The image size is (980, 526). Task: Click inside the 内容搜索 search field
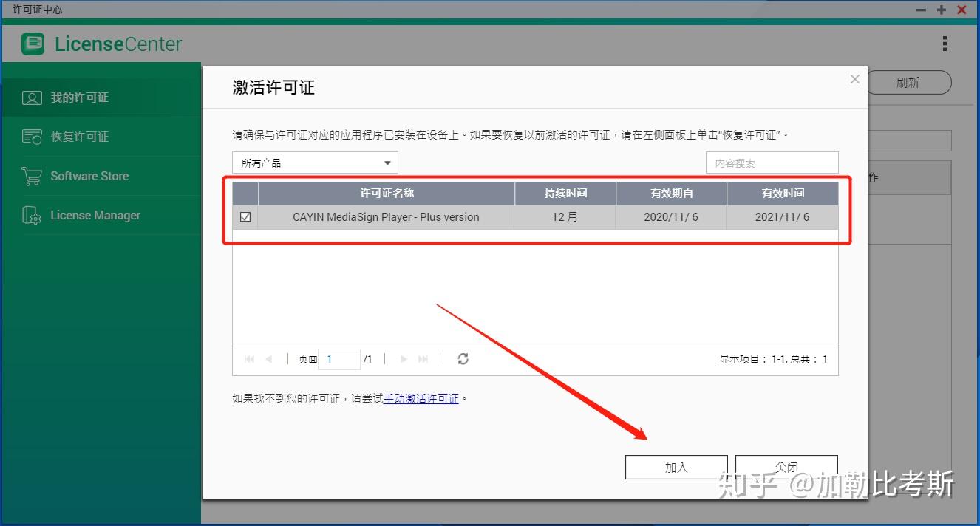coord(772,163)
